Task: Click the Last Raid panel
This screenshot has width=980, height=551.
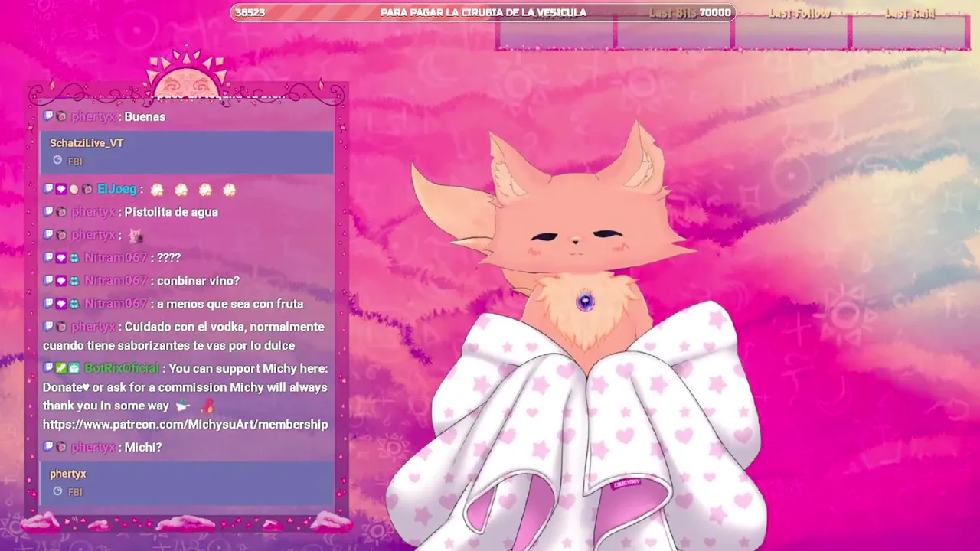Action: (910, 32)
